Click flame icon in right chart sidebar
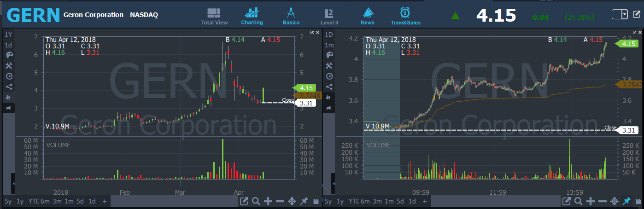644x209 pixels. [329, 97]
